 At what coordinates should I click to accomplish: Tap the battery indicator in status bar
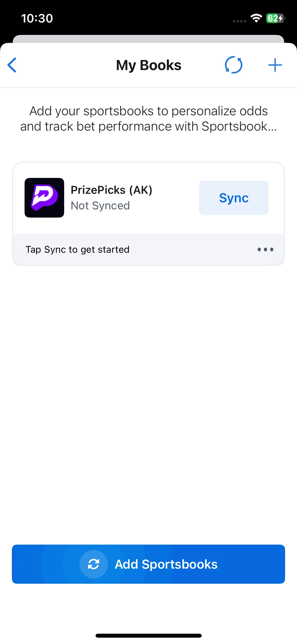(x=276, y=18)
